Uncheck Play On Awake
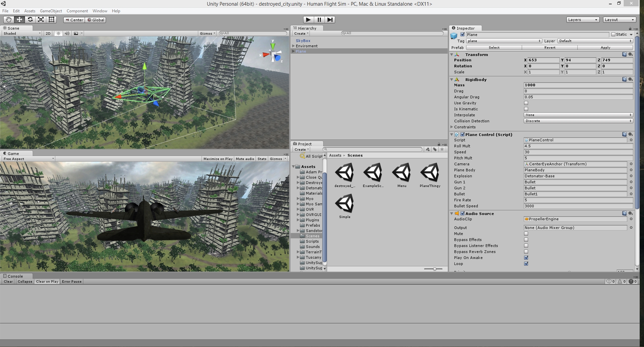644x347 pixels. [526, 258]
